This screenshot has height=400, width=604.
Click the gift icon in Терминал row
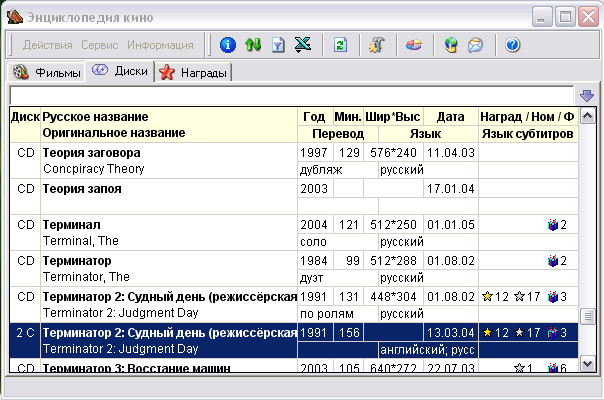click(553, 225)
